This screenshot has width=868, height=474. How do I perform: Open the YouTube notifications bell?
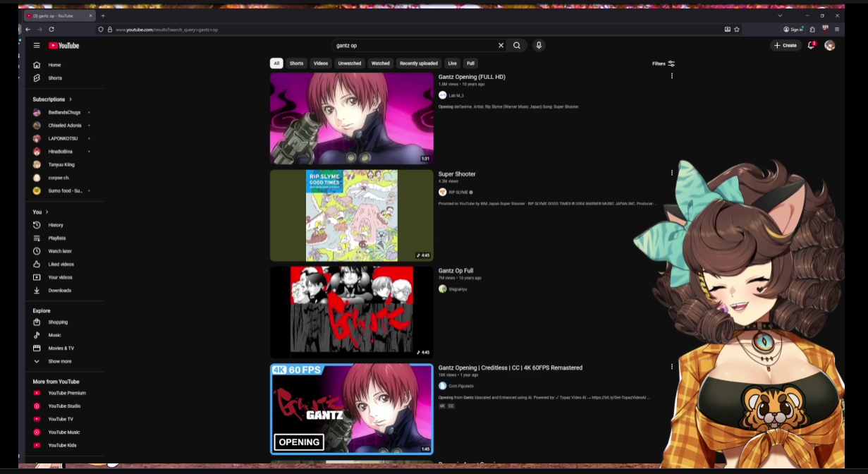pos(812,45)
